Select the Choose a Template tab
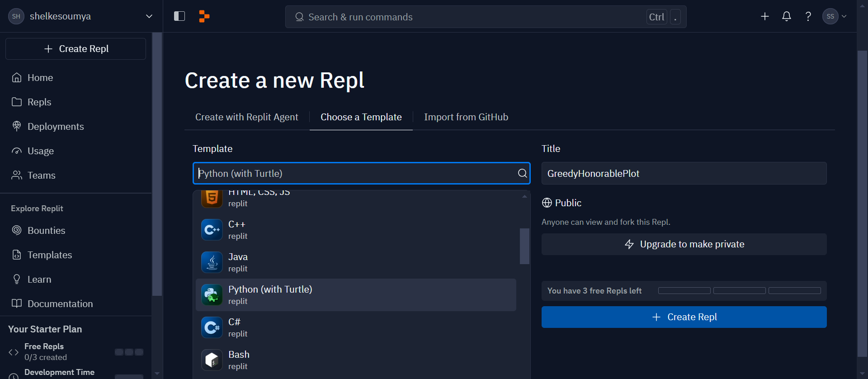Screen dimensions: 868x379 tap(361, 117)
